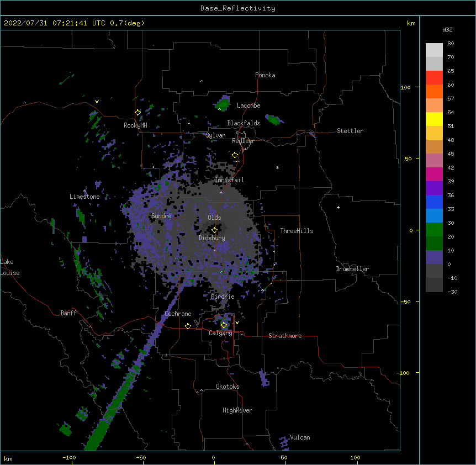Click the 50 tick on vertical axis
Image resolution: width=476 pixels, height=465 pixels.
408,158
